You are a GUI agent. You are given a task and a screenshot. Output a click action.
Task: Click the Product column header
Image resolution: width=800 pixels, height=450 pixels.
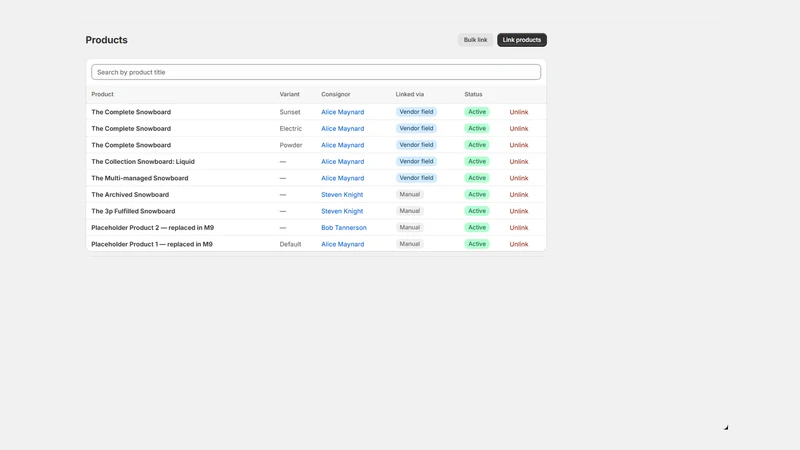point(102,94)
